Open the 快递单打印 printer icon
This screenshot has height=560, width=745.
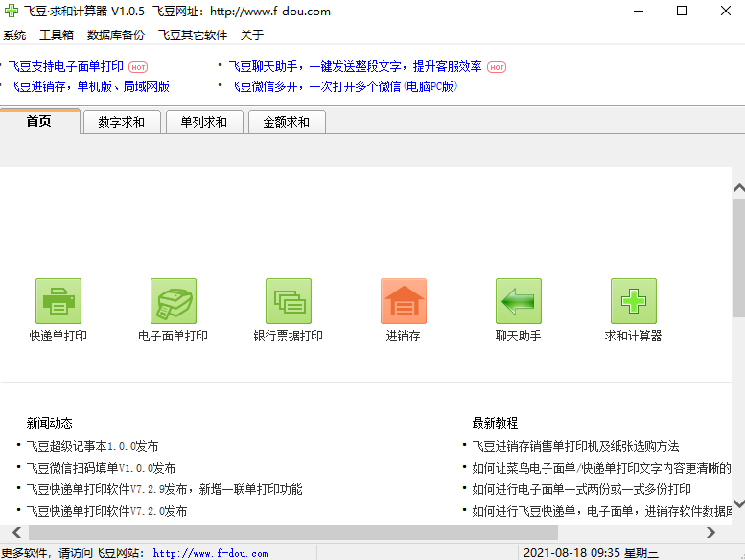[x=58, y=301]
